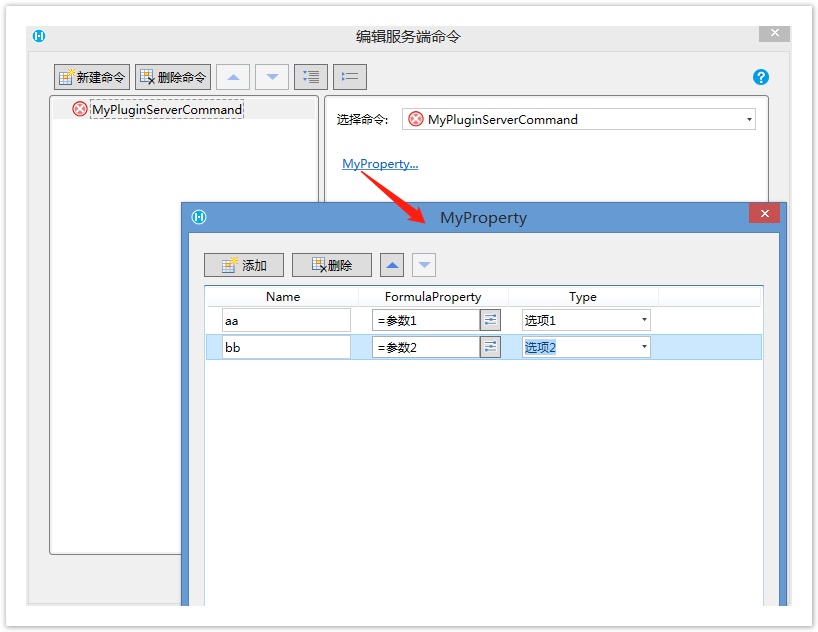Edit the formula field =参数1
The height and width of the screenshot is (632, 818).
(x=426, y=320)
